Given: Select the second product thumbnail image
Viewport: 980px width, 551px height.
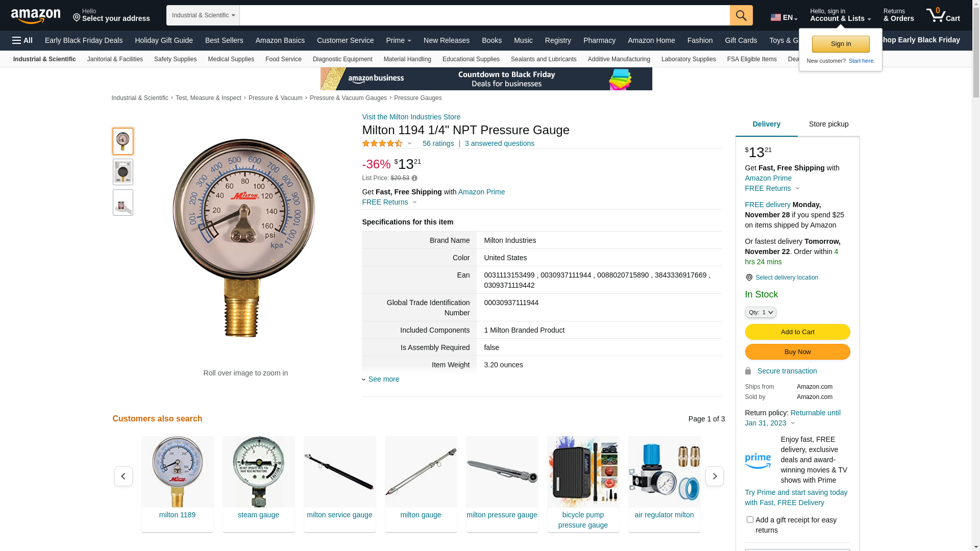Looking at the screenshot, I should coord(123,172).
